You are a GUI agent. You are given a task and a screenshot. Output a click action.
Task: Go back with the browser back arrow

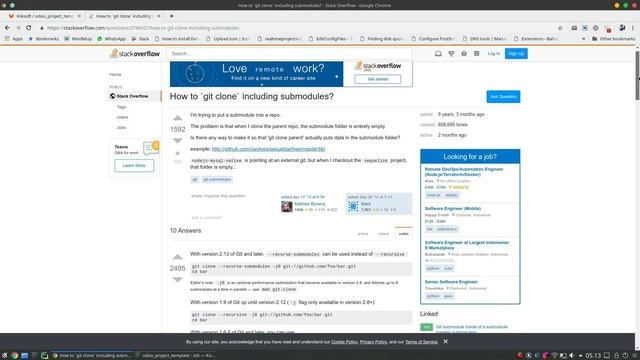pyautogui.click(x=7, y=28)
